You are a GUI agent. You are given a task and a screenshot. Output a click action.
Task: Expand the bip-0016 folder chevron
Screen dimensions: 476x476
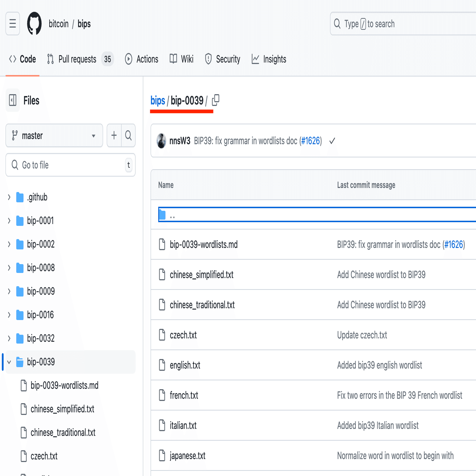click(9, 315)
